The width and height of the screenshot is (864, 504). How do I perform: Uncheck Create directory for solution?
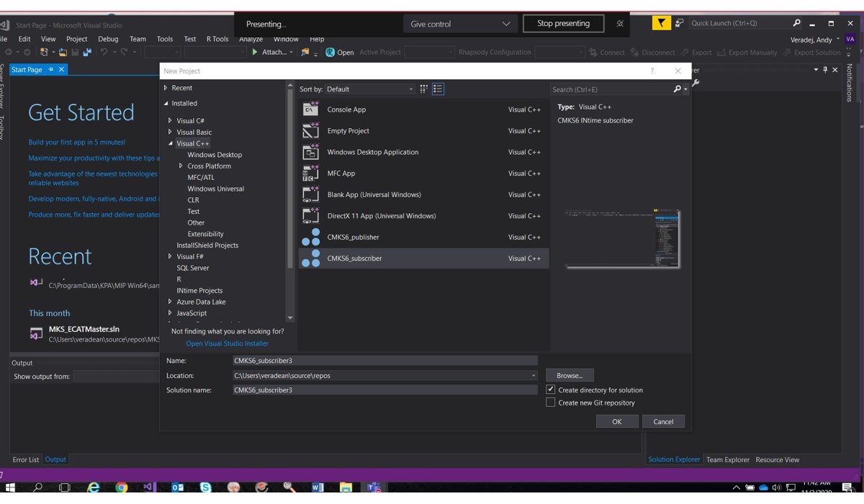pos(551,390)
